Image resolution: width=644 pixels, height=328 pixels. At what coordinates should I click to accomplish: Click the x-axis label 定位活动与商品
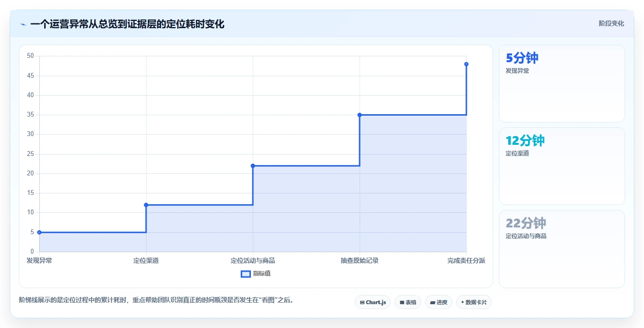(253, 260)
